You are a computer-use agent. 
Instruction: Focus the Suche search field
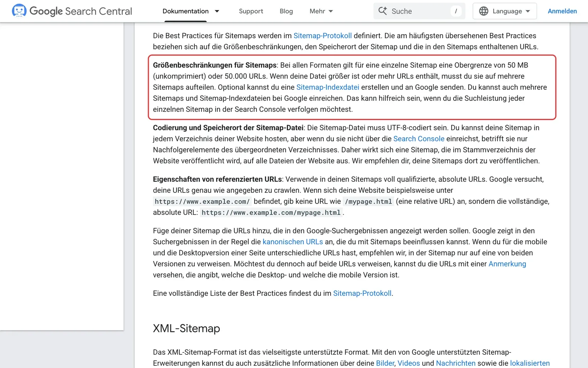(x=419, y=11)
